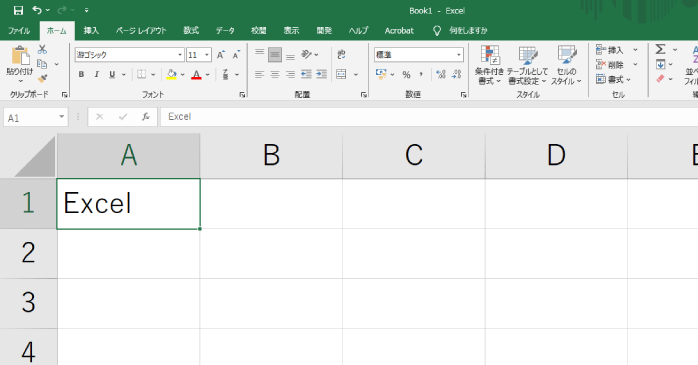
Task: Toggle wrap text in cell
Action: (x=341, y=55)
